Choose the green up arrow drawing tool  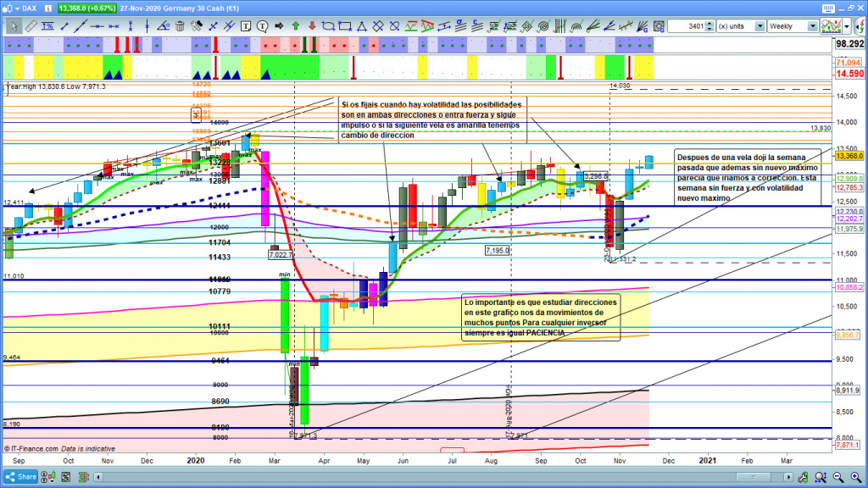(x=296, y=26)
